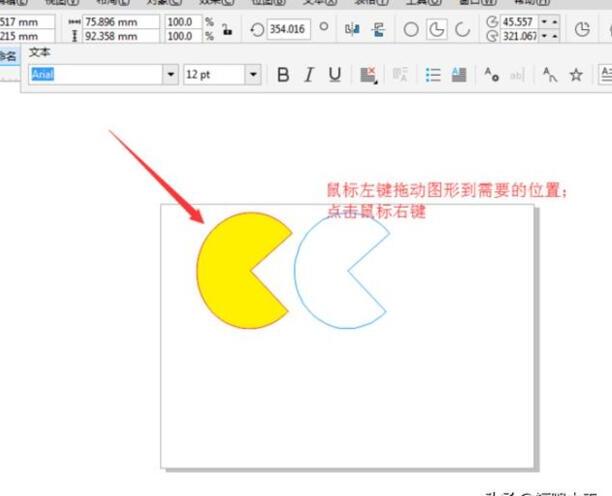
Task: Click the x position field ending 517 mm
Action: point(27,22)
